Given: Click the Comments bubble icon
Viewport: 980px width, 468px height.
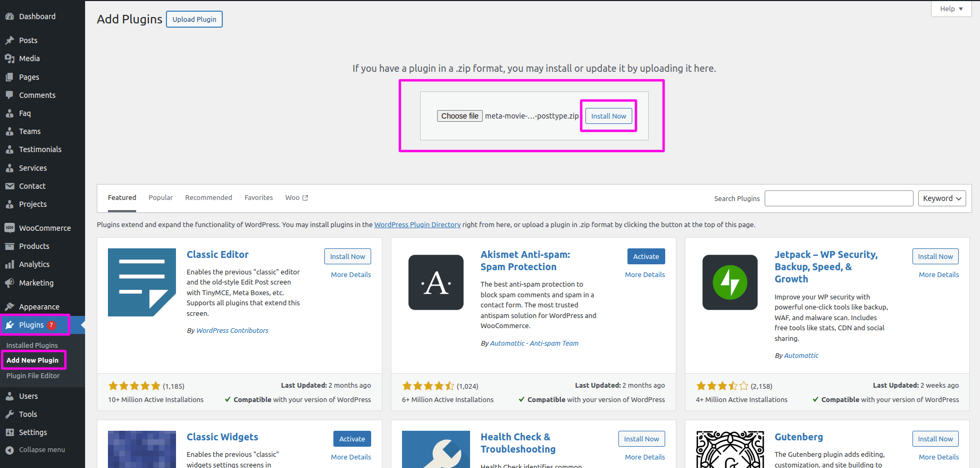Looking at the screenshot, I should click(10, 95).
